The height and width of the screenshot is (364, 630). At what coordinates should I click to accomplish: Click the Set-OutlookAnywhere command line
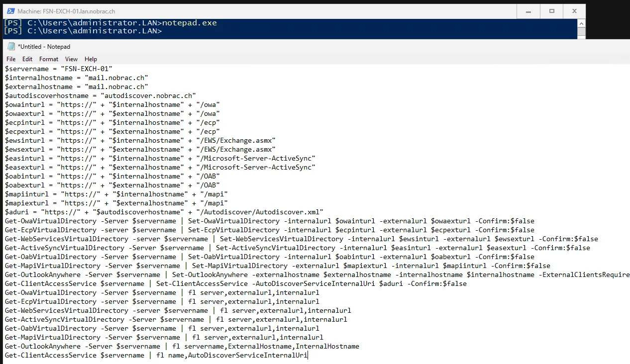[x=317, y=274]
